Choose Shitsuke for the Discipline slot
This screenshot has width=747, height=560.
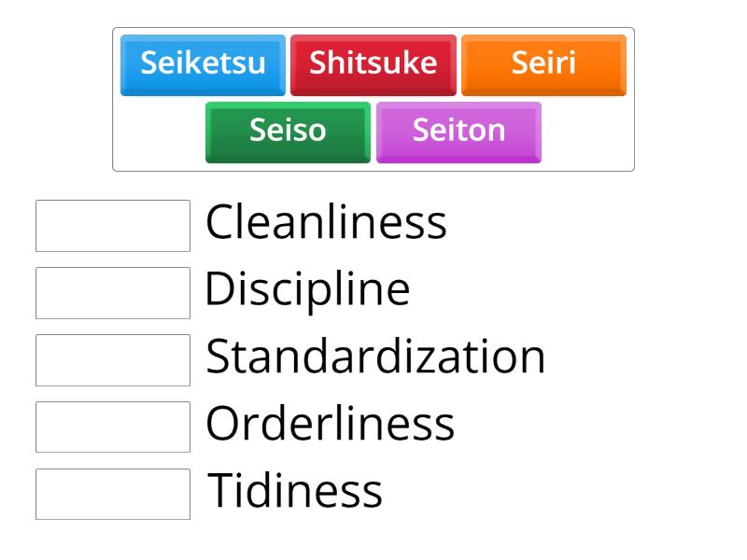coord(373,63)
